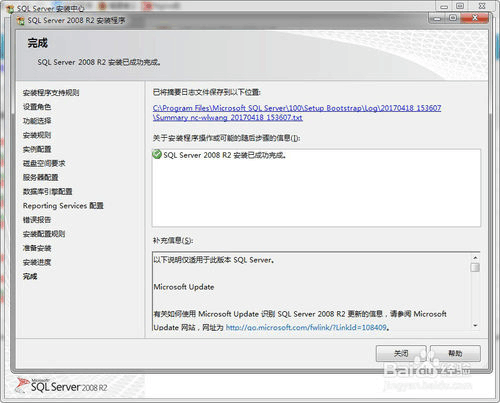
Task: Select the 安装程序支持规则 step
Action: (51, 93)
